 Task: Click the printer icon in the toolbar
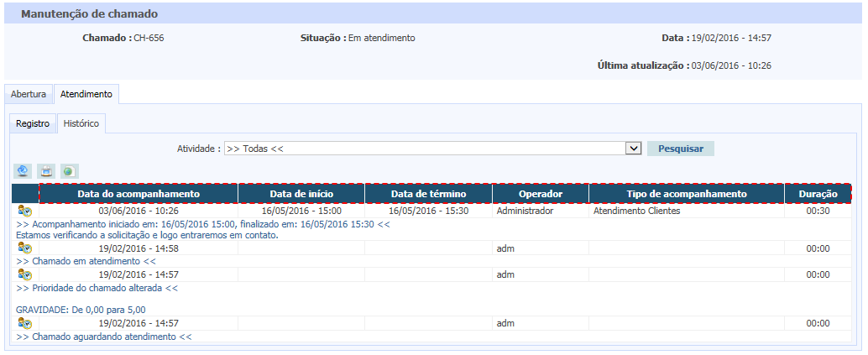pos(47,171)
